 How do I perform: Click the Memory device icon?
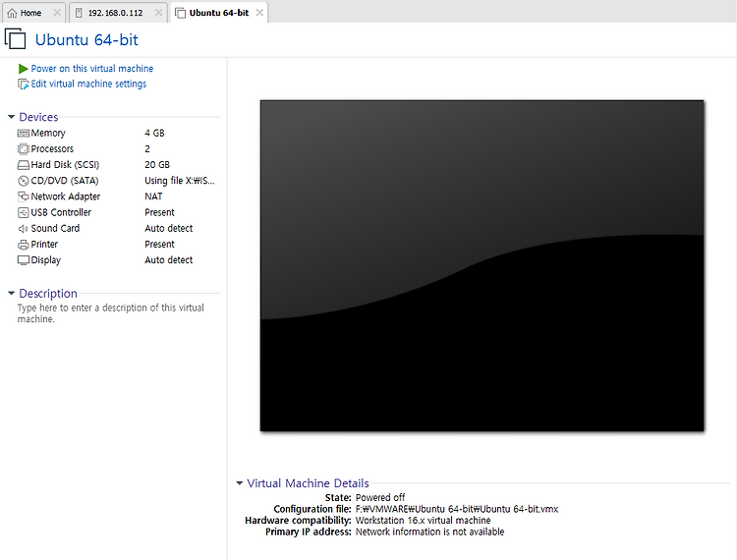point(23,134)
